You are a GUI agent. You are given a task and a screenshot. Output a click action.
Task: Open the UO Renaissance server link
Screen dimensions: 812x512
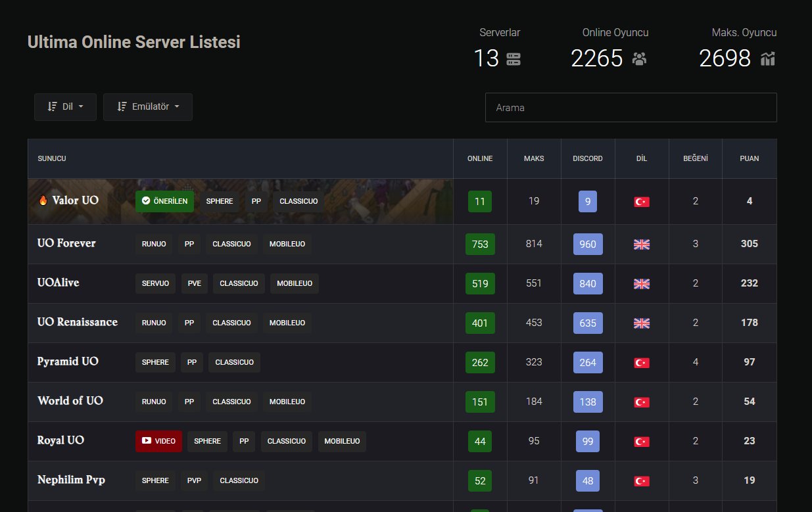(x=78, y=322)
